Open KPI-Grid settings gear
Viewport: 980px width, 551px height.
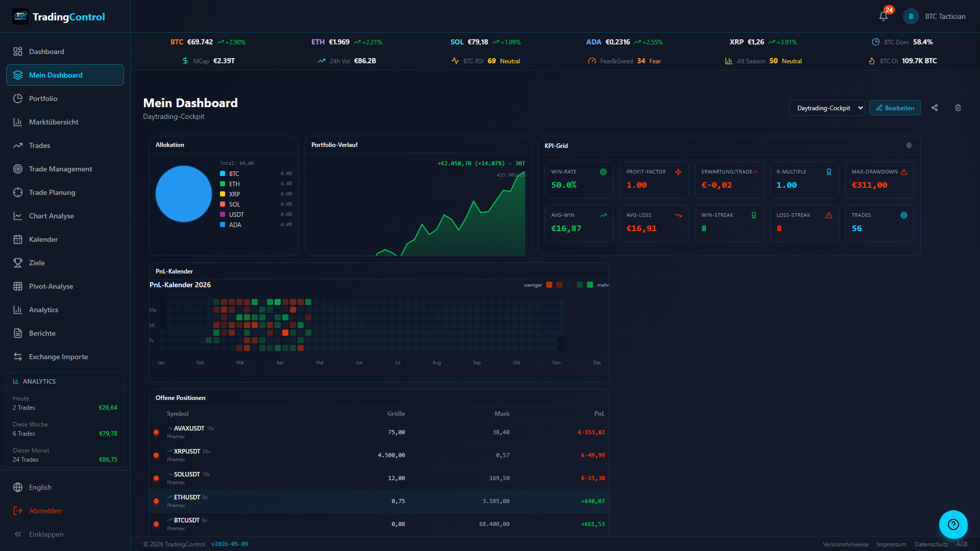(x=909, y=145)
